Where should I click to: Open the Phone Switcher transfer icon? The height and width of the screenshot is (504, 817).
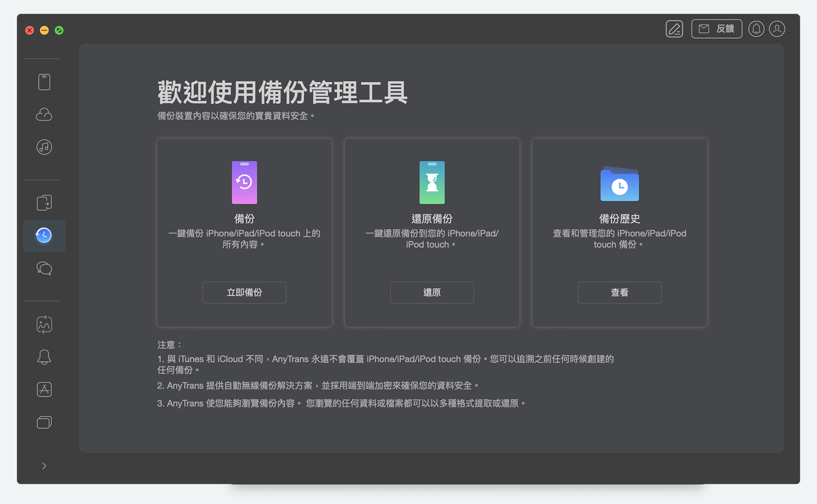[44, 203]
